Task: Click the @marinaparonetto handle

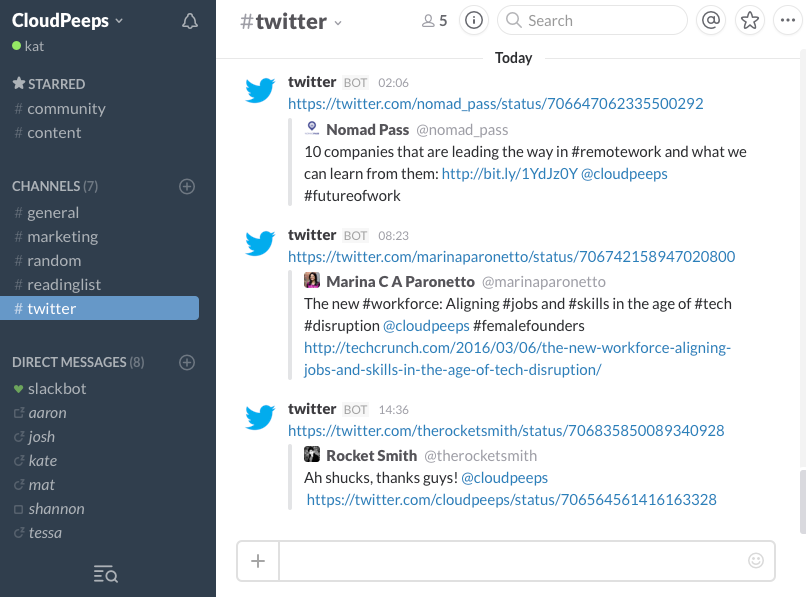Action: point(543,282)
